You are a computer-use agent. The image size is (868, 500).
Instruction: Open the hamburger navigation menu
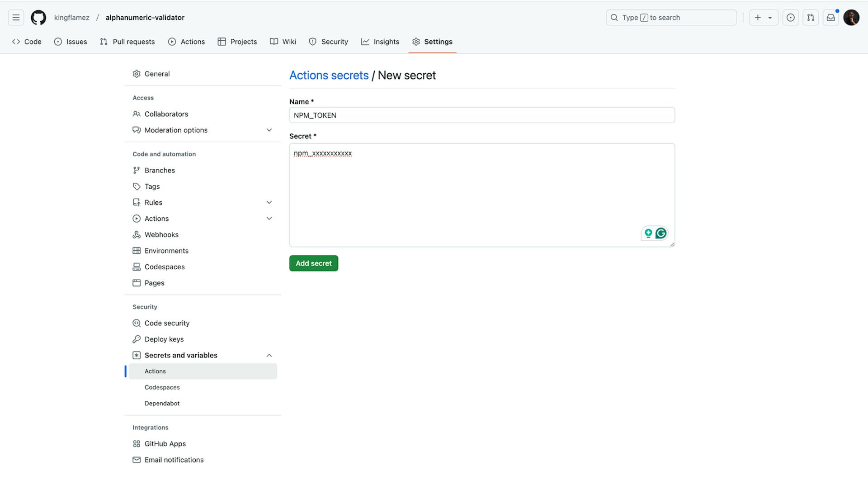16,18
